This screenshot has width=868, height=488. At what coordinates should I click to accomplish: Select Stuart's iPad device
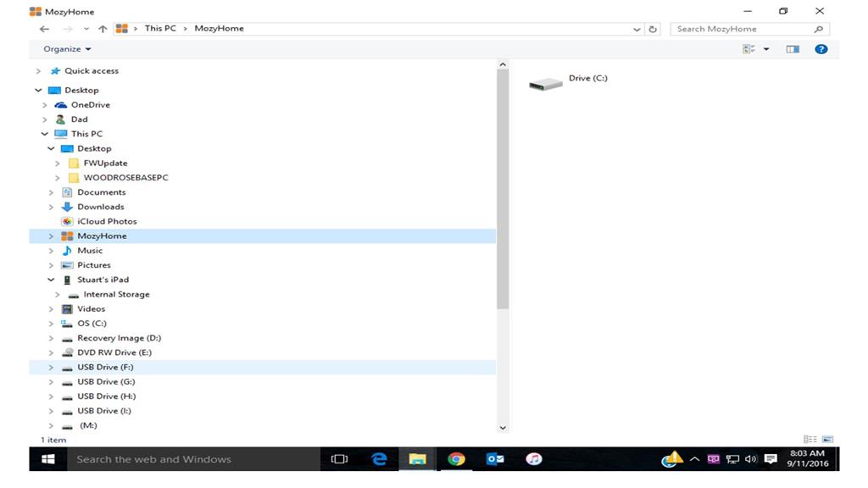point(103,280)
